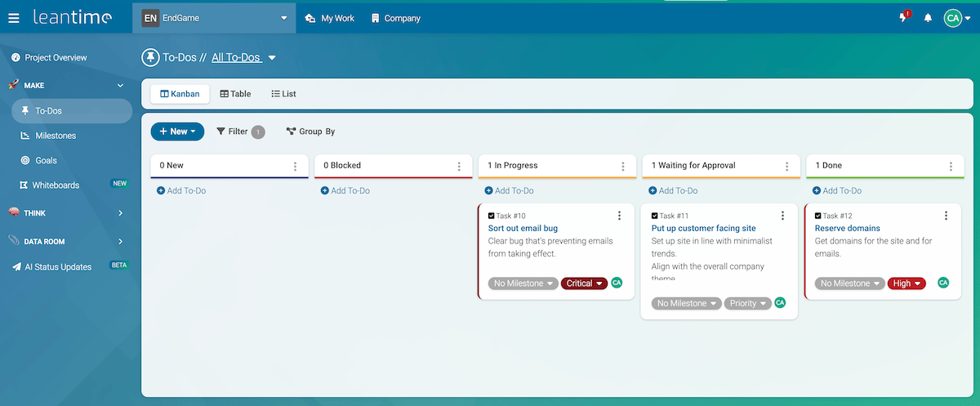The width and height of the screenshot is (980, 406).
Task: Click the CA assignee avatar on Task #10
Action: click(617, 283)
